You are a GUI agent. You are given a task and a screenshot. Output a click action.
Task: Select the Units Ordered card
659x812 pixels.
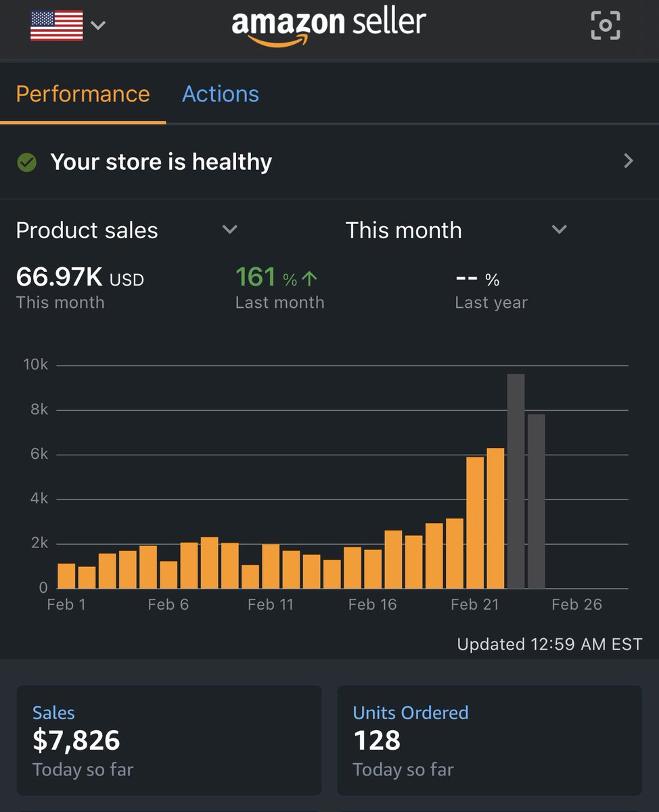[491, 740]
